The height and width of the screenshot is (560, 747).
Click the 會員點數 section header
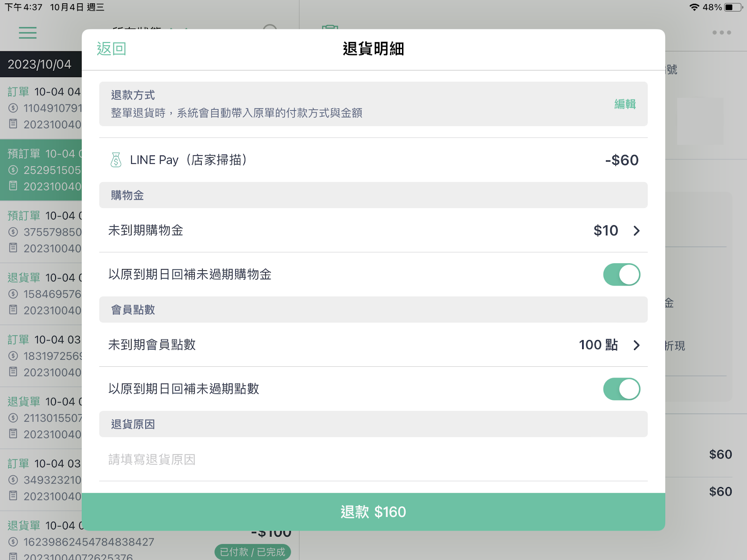373,309
